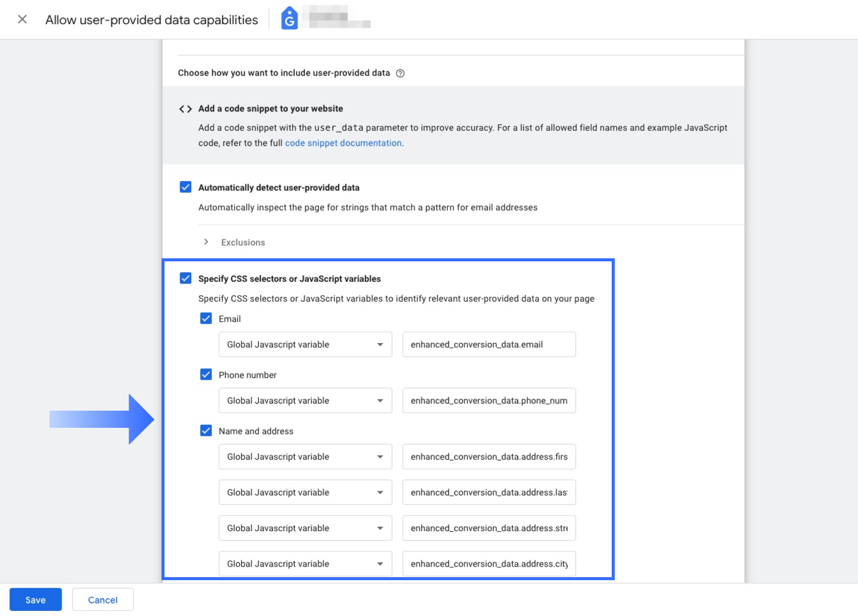Expand the Exclusions section chevron
The height and width of the screenshot is (616, 858).
pyautogui.click(x=206, y=242)
